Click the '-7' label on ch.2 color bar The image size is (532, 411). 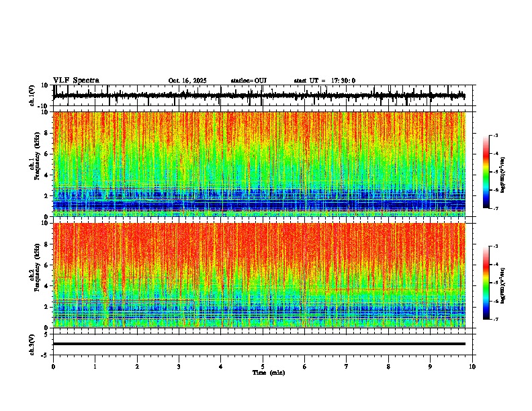495,320
